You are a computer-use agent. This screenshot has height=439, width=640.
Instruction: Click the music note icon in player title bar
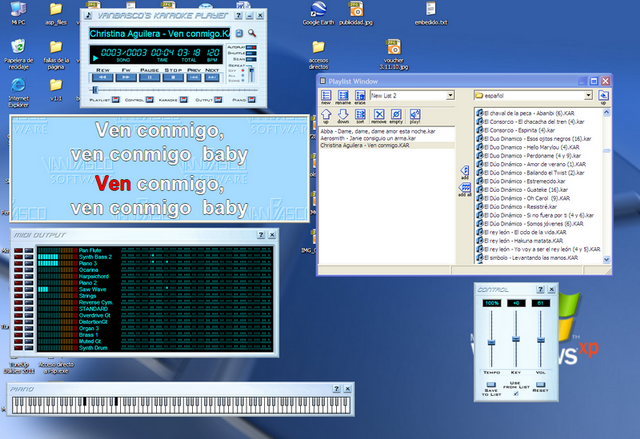[x=88, y=16]
